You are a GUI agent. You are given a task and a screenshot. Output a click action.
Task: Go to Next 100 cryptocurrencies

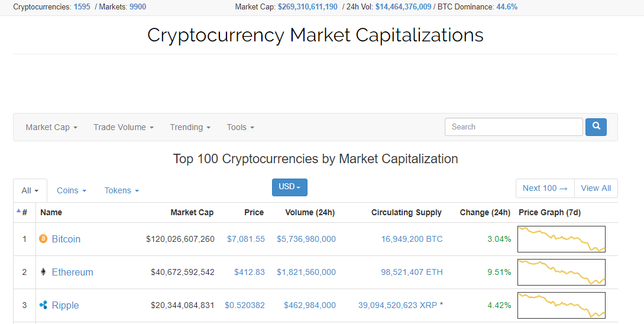click(545, 188)
